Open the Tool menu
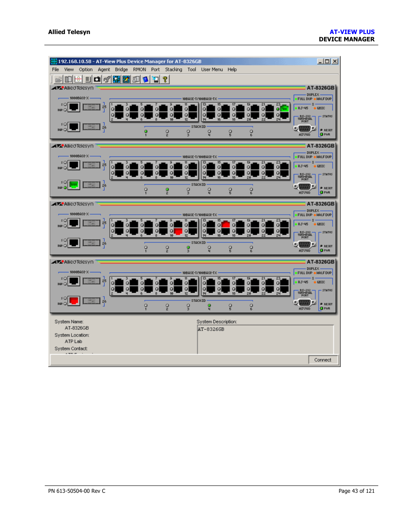The image size is (411, 532). pyautogui.click(x=192, y=69)
